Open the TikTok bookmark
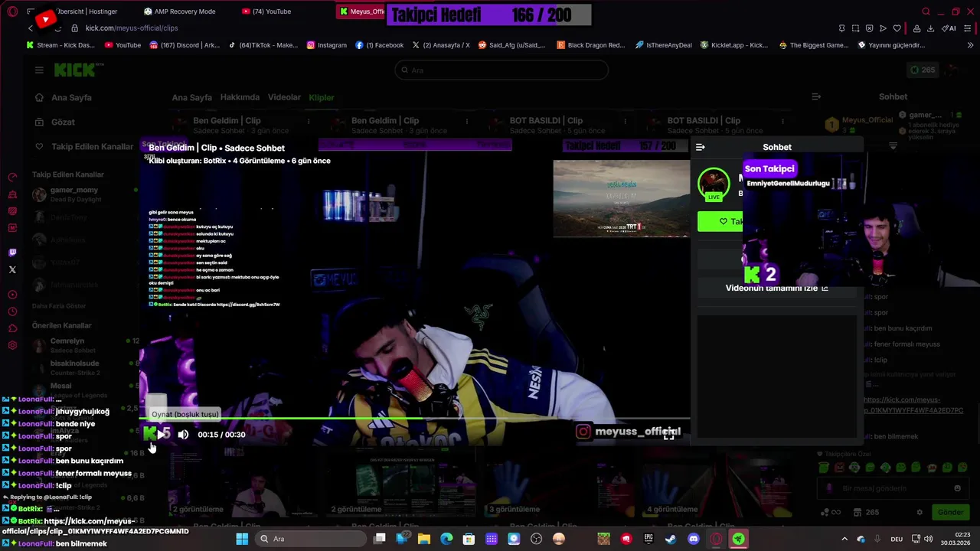The image size is (980, 551). (x=263, y=45)
